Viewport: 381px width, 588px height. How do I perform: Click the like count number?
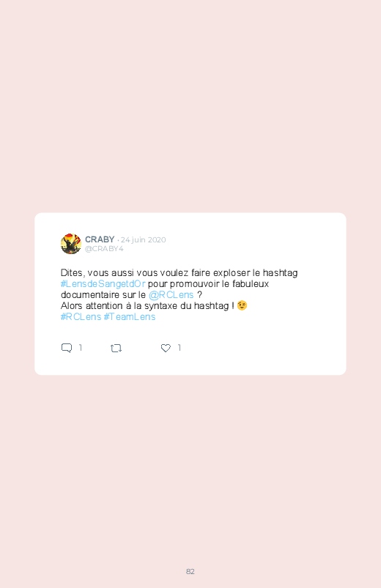(x=180, y=348)
